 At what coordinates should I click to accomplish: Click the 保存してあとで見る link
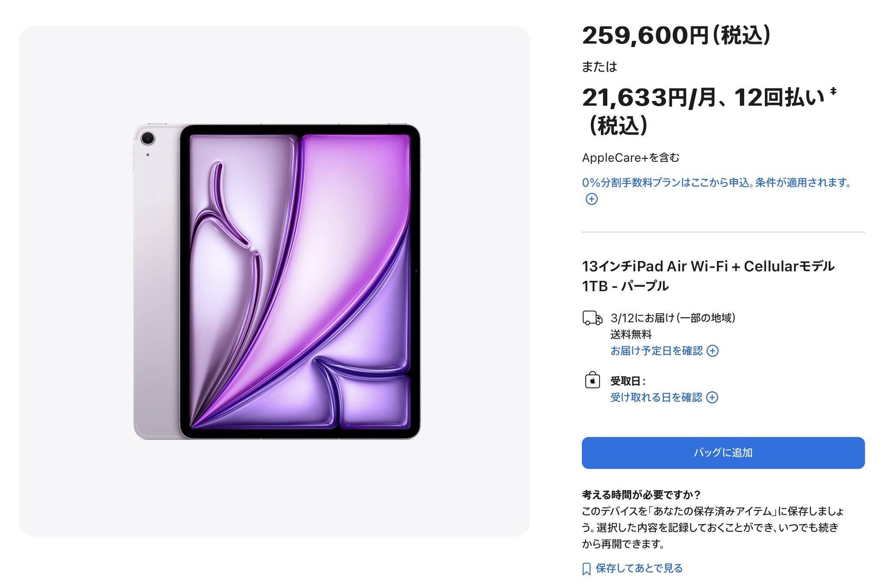click(x=639, y=568)
